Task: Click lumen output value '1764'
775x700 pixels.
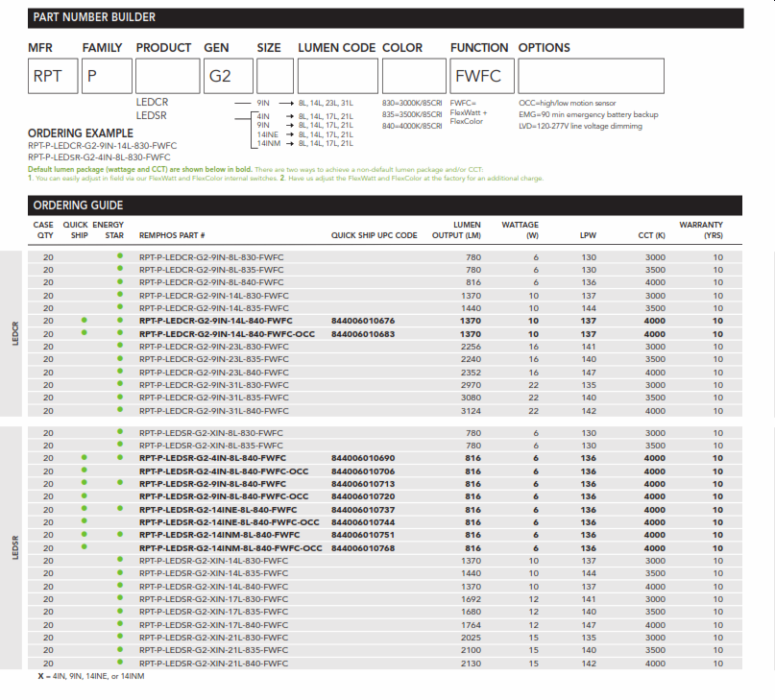Action: pyautogui.click(x=471, y=625)
